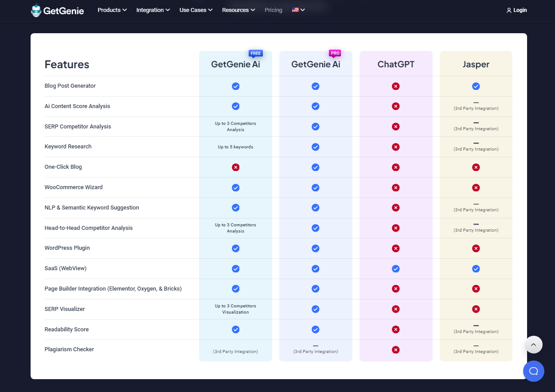Viewport: 555px width, 392px height.
Task: Click SERP Visualizer red X under Jasper
Action: [x=476, y=309]
